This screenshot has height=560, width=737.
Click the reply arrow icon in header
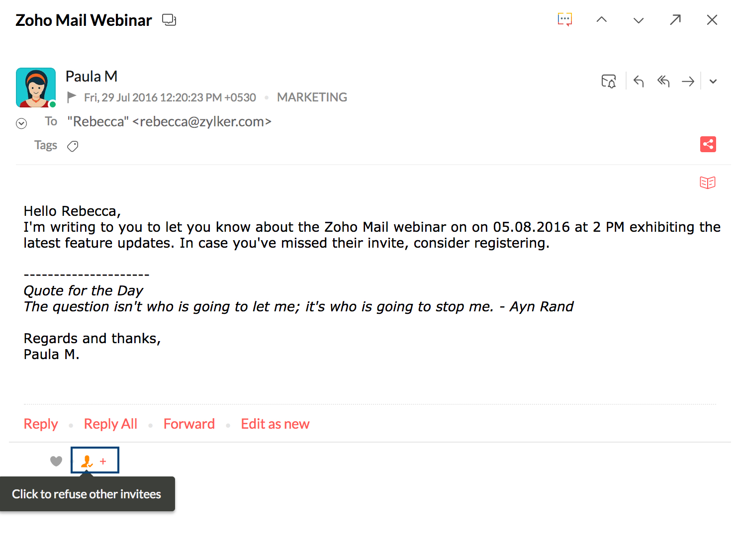point(639,81)
